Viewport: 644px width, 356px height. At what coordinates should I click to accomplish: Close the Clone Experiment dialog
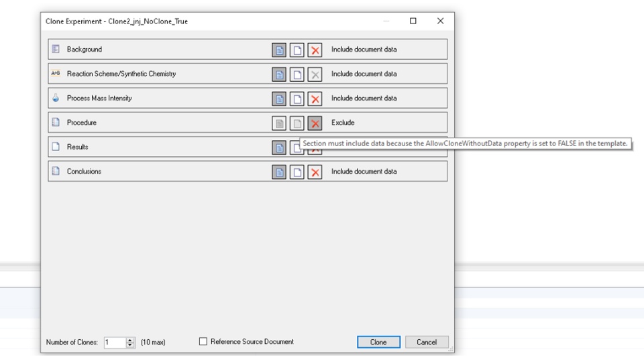440,21
